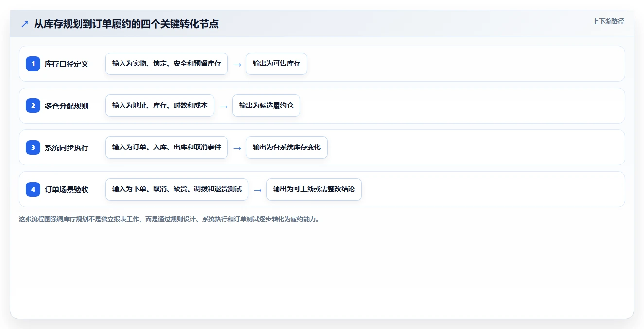Viewport: 644px width, 329px height.
Task: Select the 系统同步执行 step label
Action: [x=67, y=147]
